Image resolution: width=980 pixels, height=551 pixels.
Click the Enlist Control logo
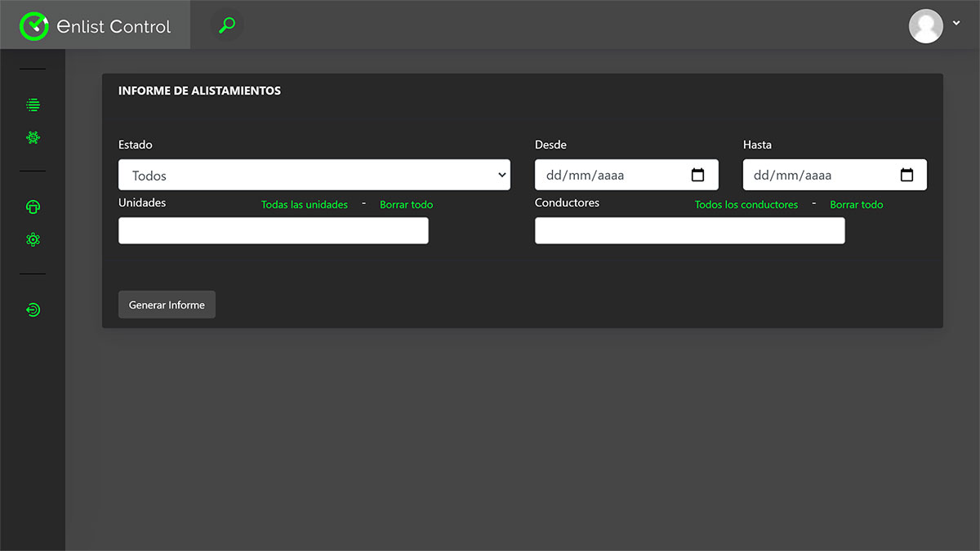[96, 25]
